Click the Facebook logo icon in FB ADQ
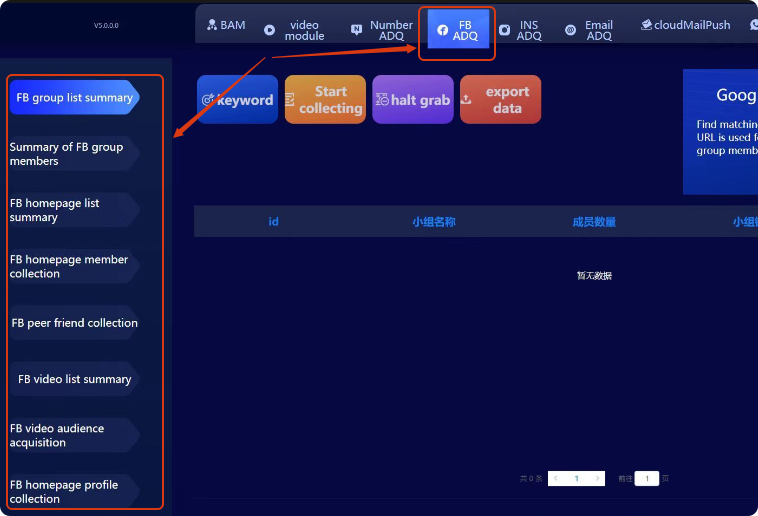Viewport: 758px width, 516px height. [x=442, y=30]
